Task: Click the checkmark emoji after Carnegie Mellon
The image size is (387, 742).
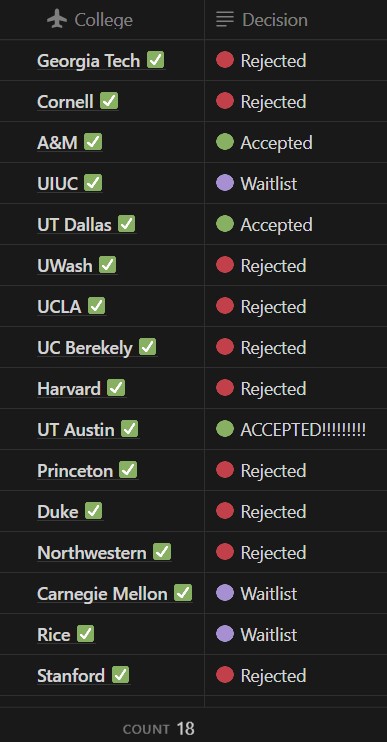Action: [183, 593]
